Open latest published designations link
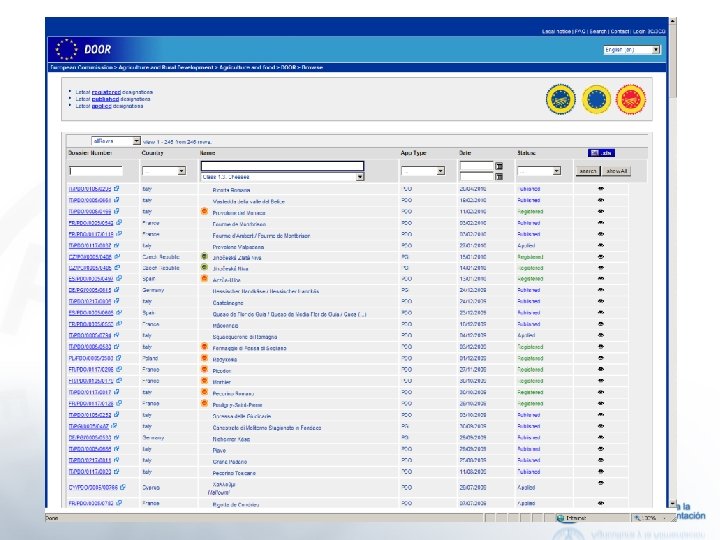 tap(105, 99)
